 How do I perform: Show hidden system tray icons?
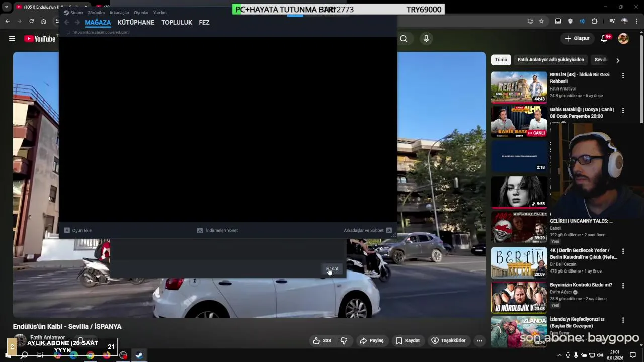[559, 355]
